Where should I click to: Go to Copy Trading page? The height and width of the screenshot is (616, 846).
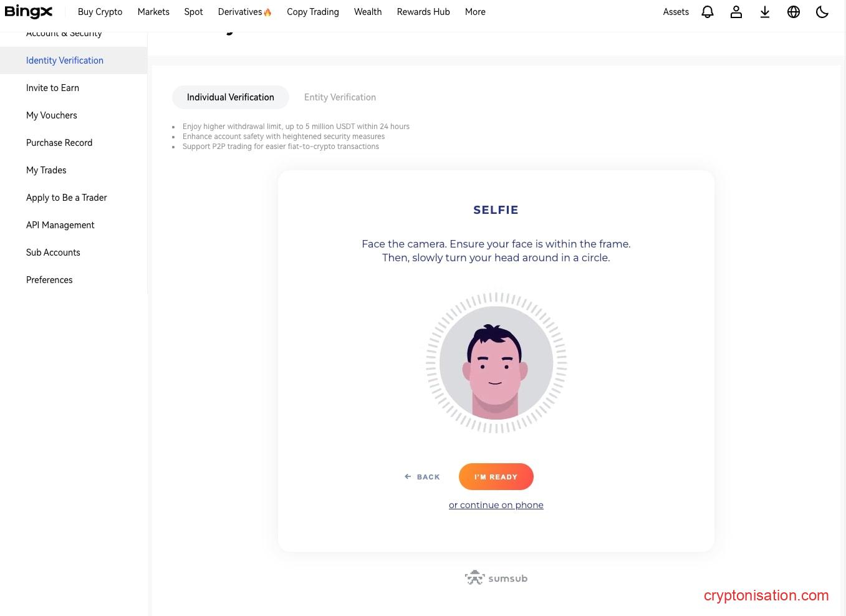coord(312,12)
